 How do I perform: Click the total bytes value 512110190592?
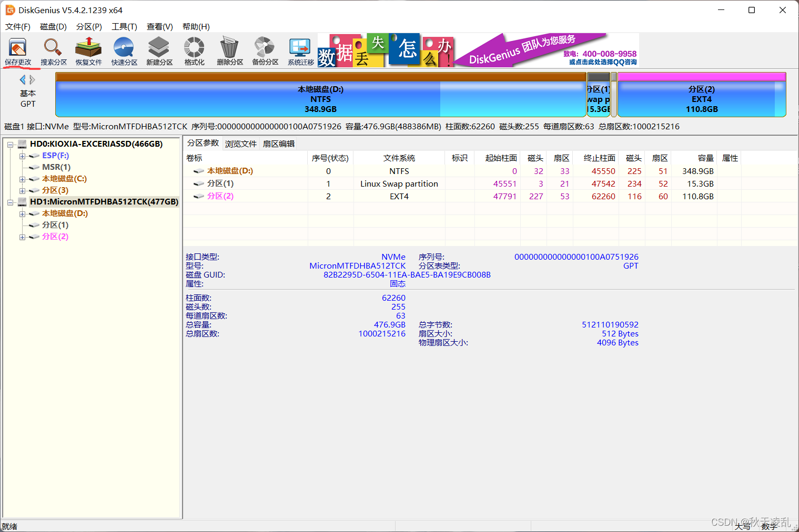pos(610,325)
